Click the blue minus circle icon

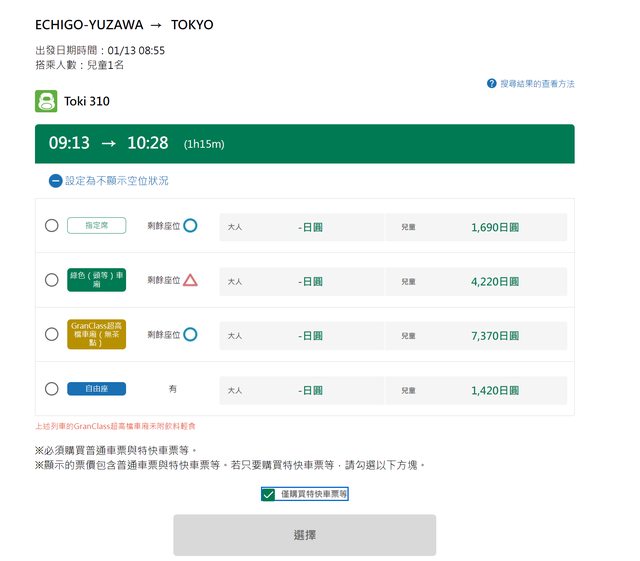point(56,181)
